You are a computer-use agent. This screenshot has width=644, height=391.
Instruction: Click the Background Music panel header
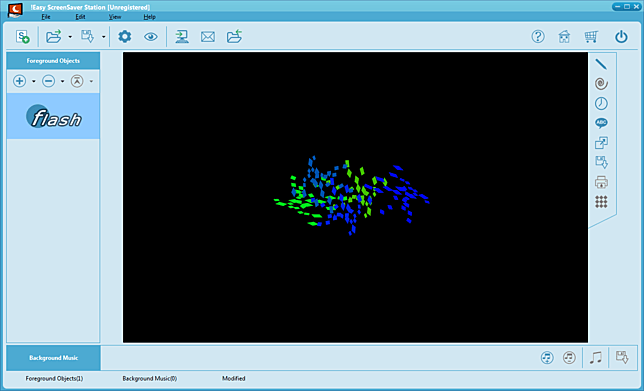53,358
